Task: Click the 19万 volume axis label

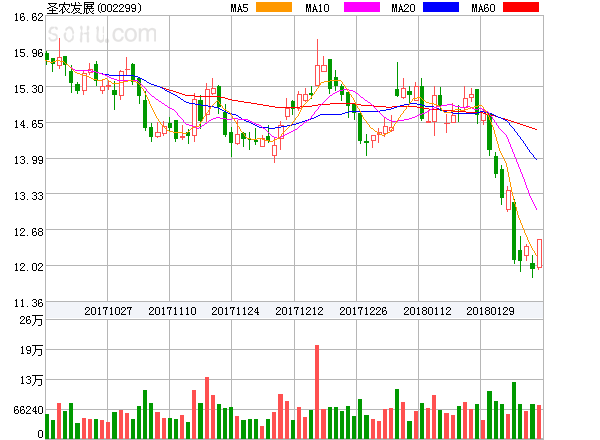Action: coord(31,350)
